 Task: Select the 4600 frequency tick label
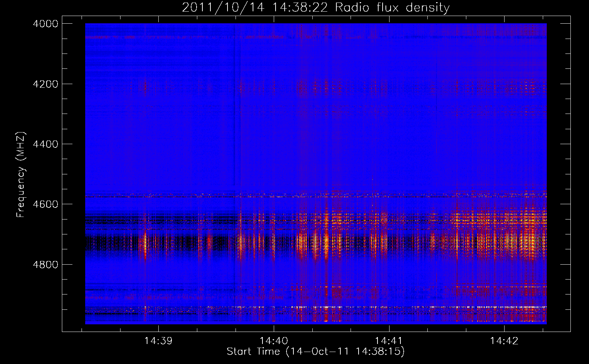[46, 204]
